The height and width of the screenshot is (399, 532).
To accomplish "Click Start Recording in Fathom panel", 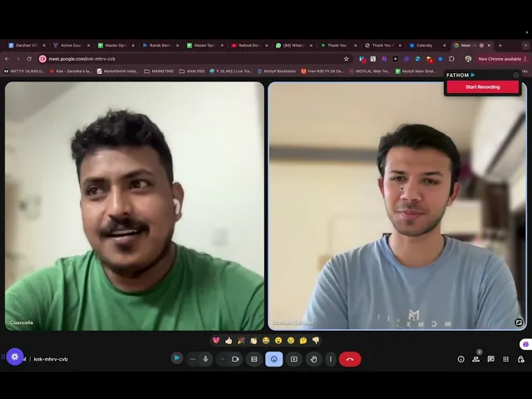I will coord(482,86).
